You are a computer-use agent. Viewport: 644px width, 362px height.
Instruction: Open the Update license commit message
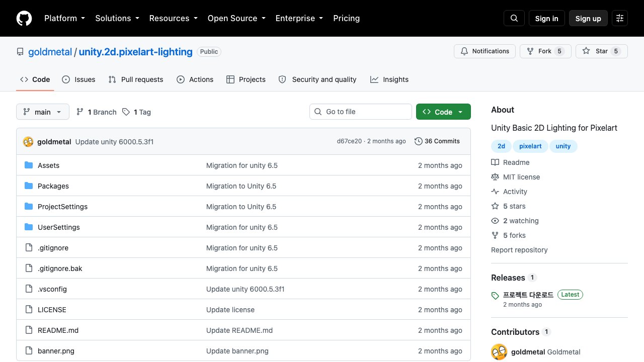click(x=230, y=310)
